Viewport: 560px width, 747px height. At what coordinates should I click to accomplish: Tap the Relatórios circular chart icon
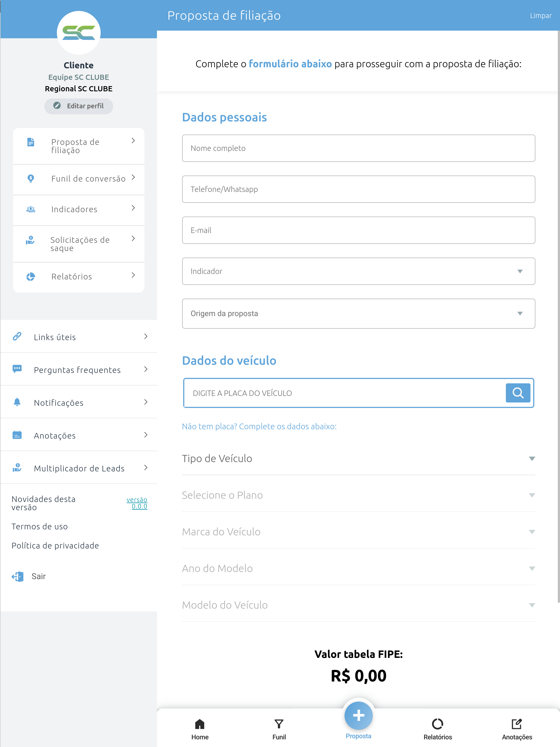[x=438, y=724]
